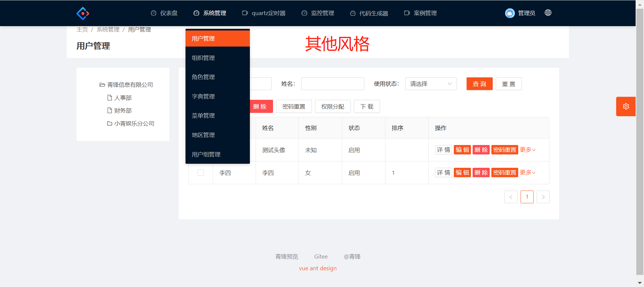
Task: Open the quartz定时器 top menu
Action: click(264, 13)
